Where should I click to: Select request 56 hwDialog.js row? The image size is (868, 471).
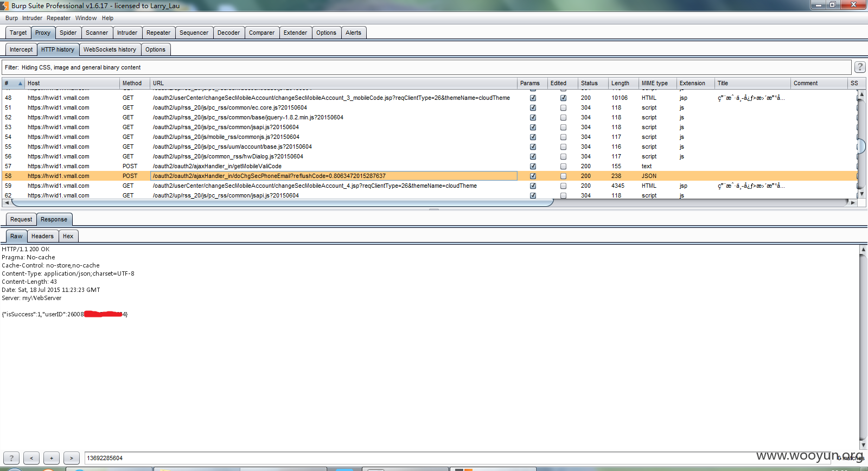tap(429, 157)
